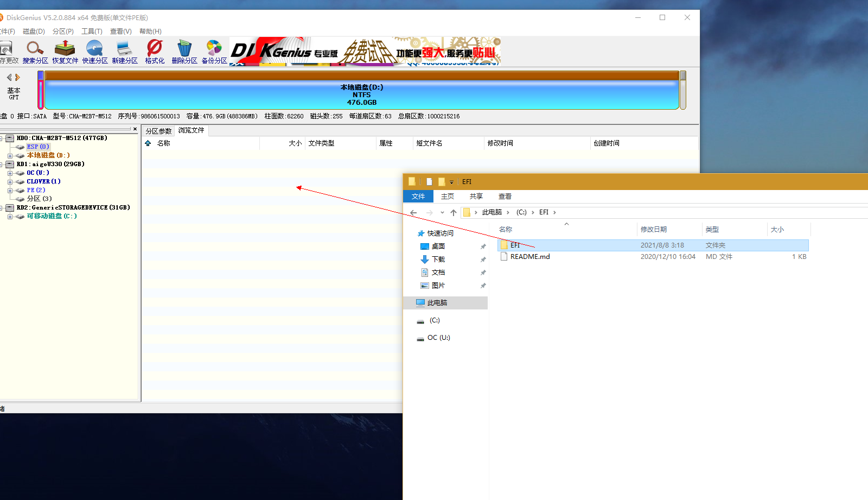The image size is (868, 500).
Task: Click the 新建分区 (New Partition) laptop icon
Action: (x=125, y=49)
